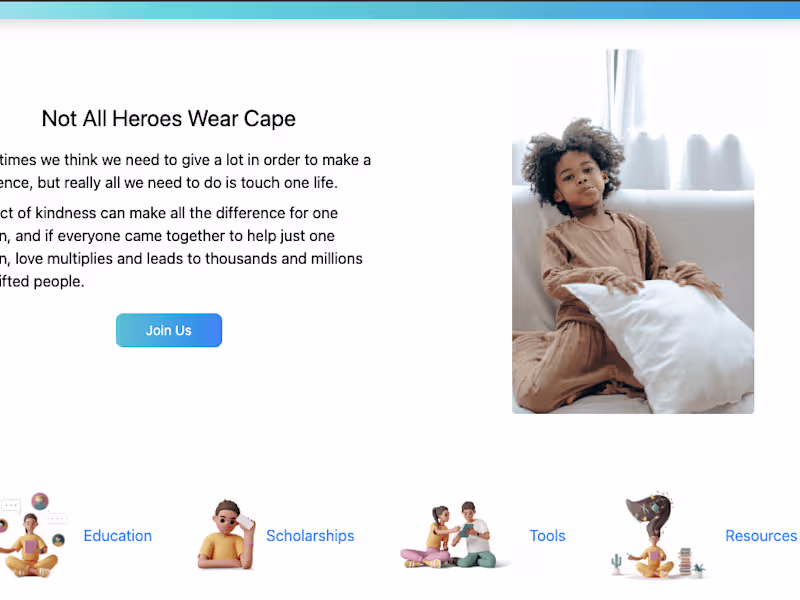
Task: Click the chat bubble in Education illustration
Action: click(x=10, y=506)
